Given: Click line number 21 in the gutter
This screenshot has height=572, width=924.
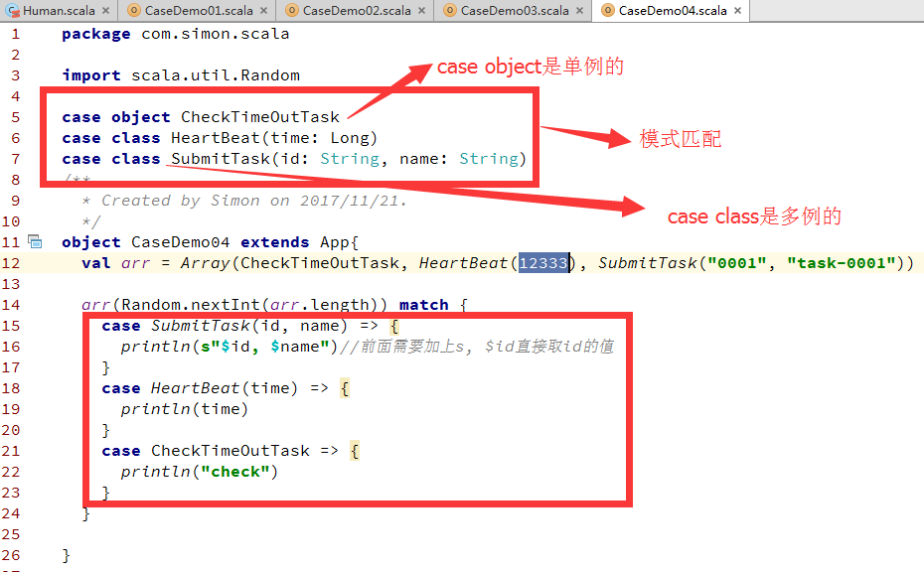Looking at the screenshot, I should 11,451.
